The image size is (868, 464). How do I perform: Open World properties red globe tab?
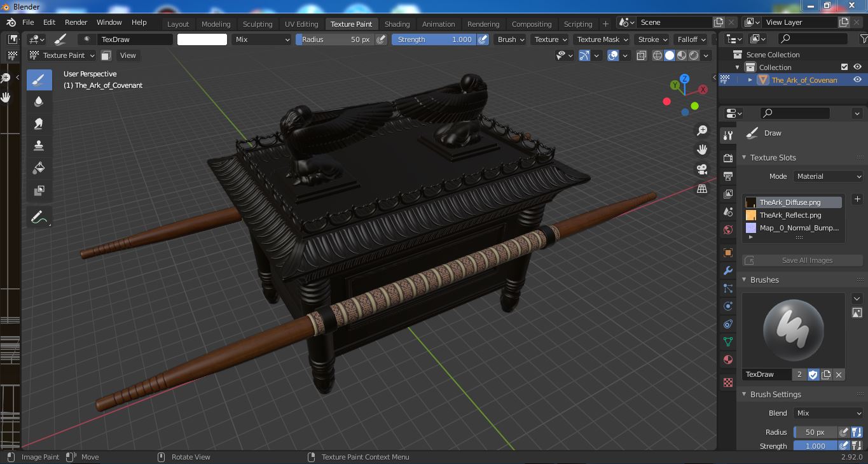728,230
